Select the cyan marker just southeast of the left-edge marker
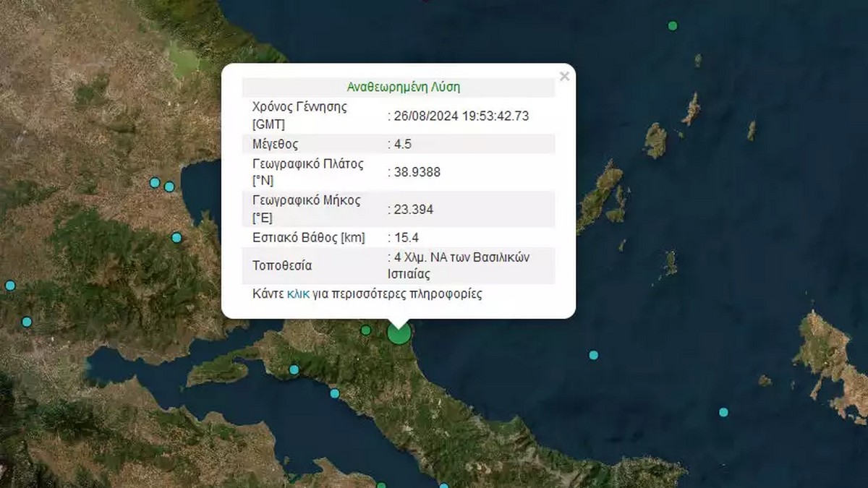868x488 pixels. 27,322
